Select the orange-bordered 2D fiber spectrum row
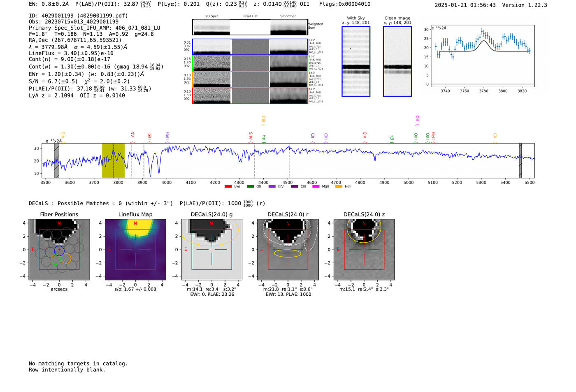The width and height of the screenshot is (576, 392). (x=250, y=79)
